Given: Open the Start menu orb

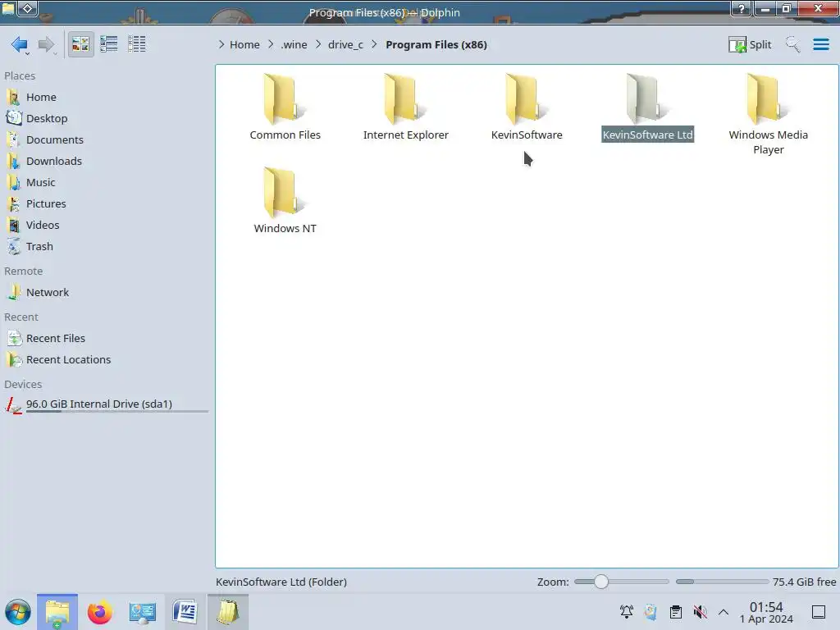Looking at the screenshot, I should pos(18,612).
